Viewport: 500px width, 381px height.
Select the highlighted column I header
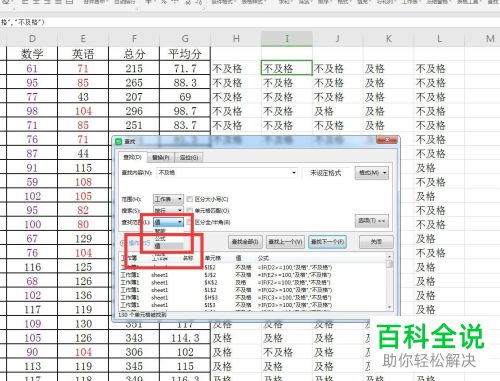287,39
